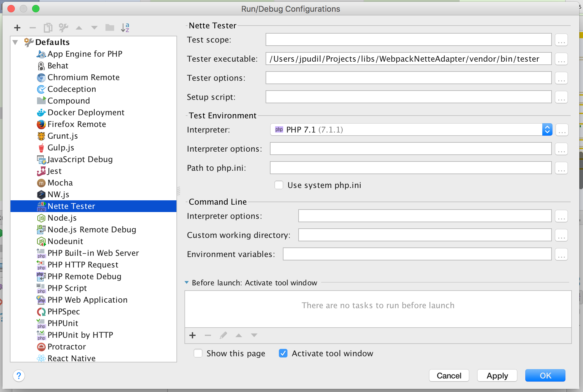Select Compound configuration type
This screenshot has height=392, width=583.
pyautogui.click(x=68, y=101)
